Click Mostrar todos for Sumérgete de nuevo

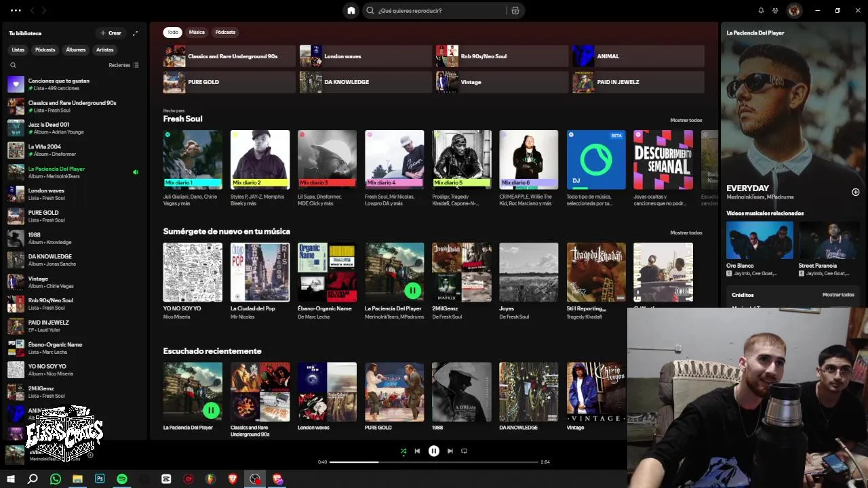[x=686, y=232]
